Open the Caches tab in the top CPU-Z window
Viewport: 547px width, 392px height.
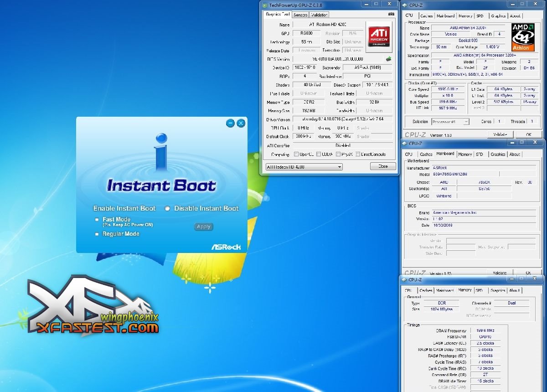426,16
